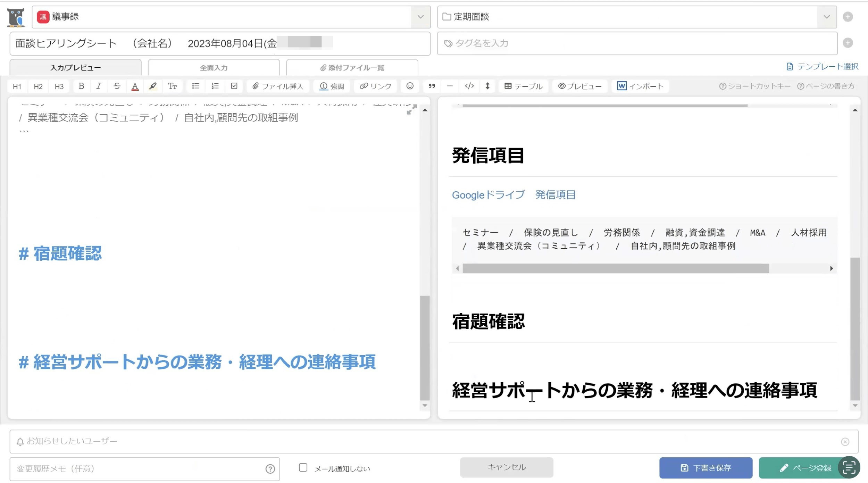
Task: Insert a link into the document
Action: [x=375, y=86]
